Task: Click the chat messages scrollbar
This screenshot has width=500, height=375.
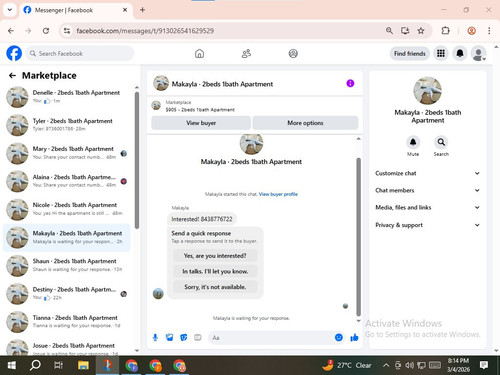Action: (x=359, y=237)
